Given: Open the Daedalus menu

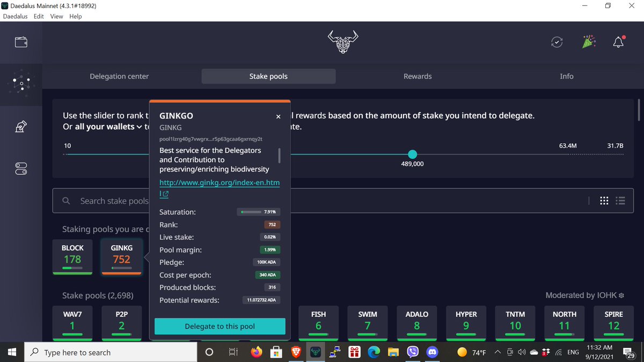Looking at the screenshot, I should 16,16.
